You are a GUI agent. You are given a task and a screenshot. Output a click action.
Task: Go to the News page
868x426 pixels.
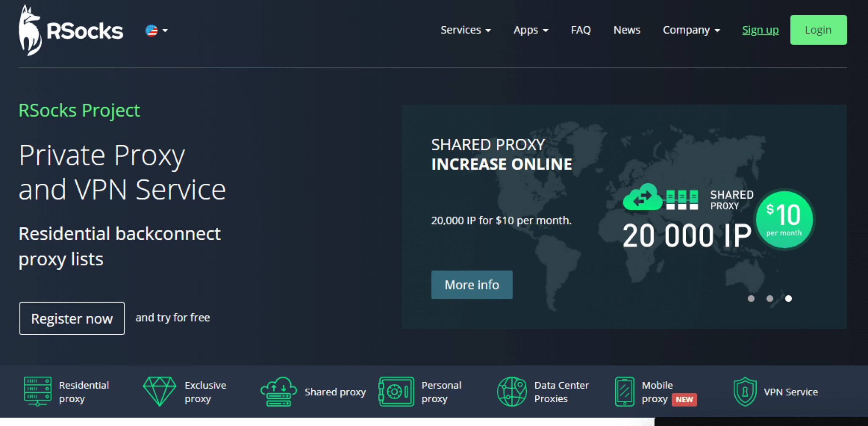tap(627, 30)
